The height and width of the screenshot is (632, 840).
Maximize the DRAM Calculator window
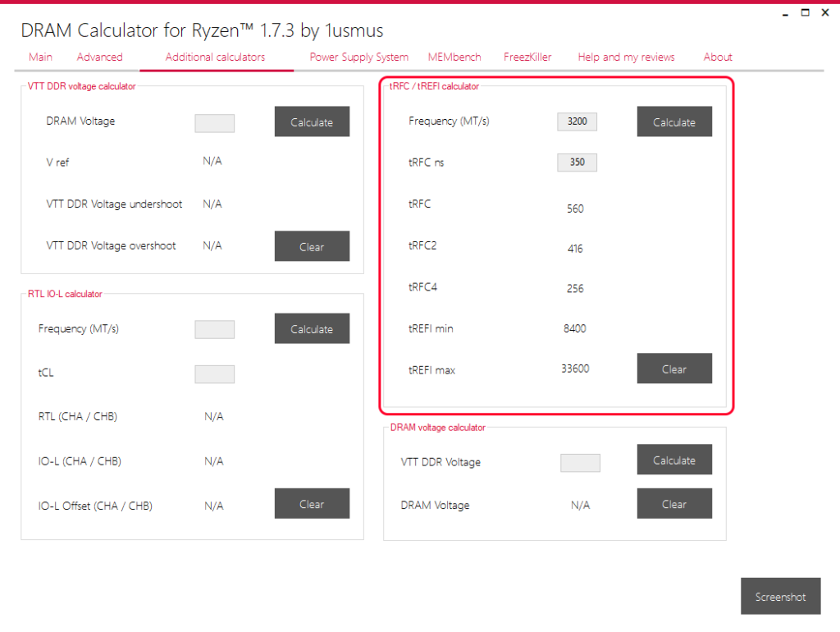[x=806, y=13]
